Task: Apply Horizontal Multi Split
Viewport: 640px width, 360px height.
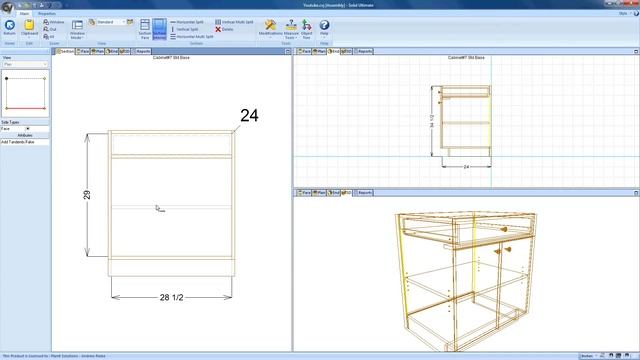Action: (x=191, y=37)
